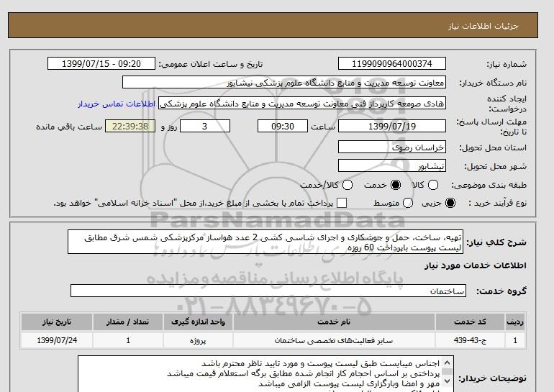Click the واحد اندازه گیری column header

point(198,322)
